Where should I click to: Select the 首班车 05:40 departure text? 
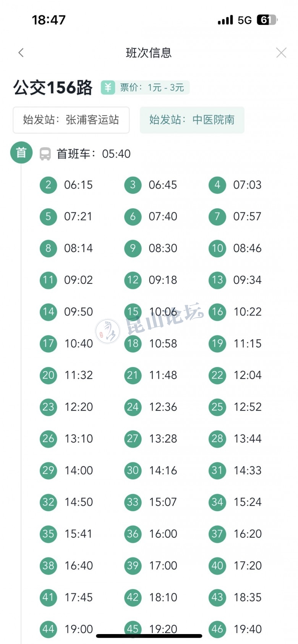click(x=94, y=154)
